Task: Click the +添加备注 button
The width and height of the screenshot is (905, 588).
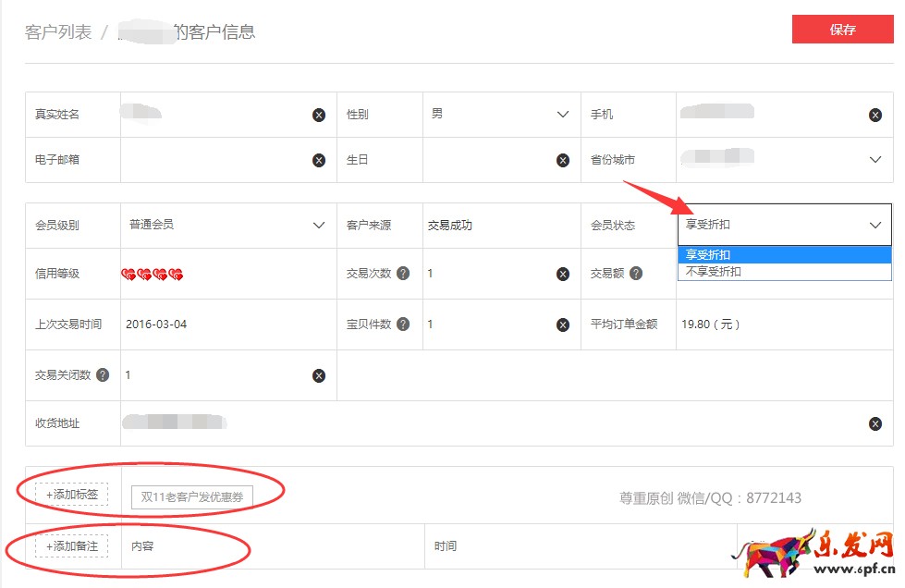Action: click(x=72, y=545)
